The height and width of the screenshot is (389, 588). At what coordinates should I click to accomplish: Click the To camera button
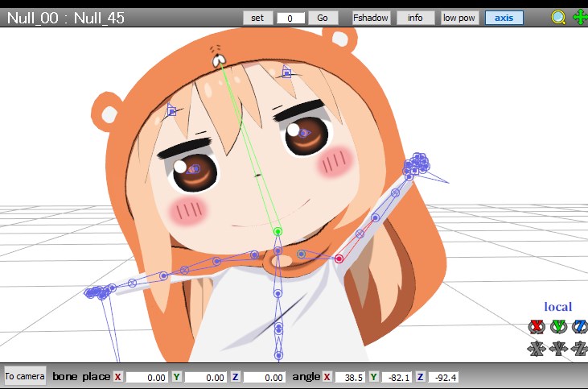pyautogui.click(x=25, y=376)
